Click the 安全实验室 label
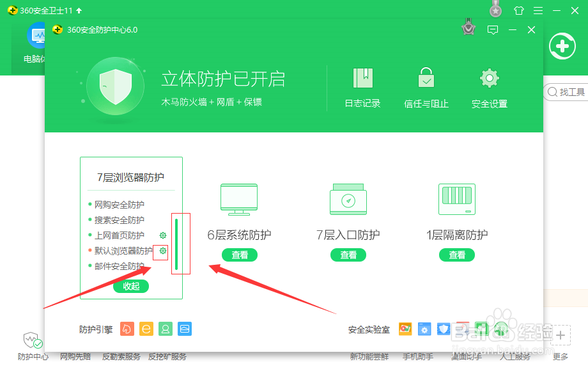 (x=369, y=329)
